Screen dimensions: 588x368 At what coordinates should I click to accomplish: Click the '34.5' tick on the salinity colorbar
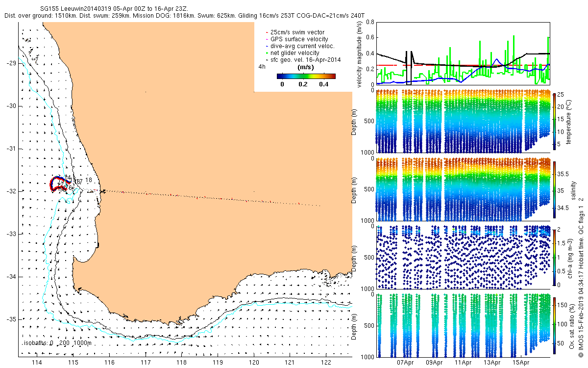(563, 209)
